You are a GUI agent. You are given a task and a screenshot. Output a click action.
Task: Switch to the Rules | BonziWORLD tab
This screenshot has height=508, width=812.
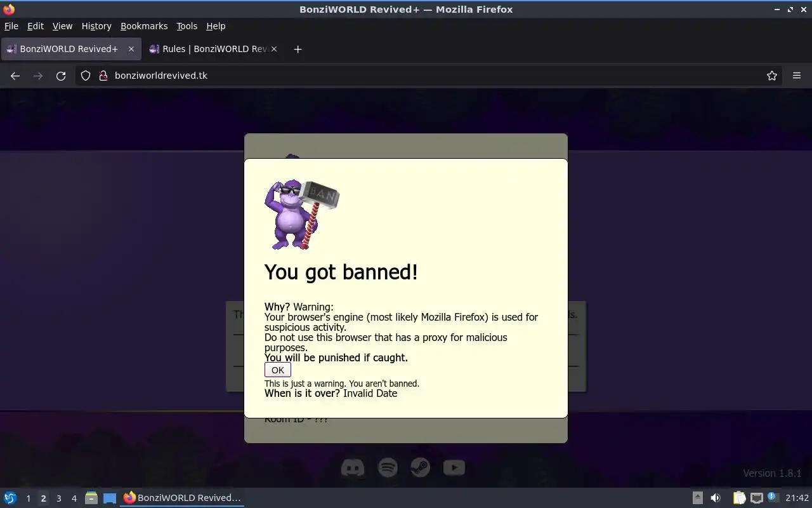[x=213, y=49]
